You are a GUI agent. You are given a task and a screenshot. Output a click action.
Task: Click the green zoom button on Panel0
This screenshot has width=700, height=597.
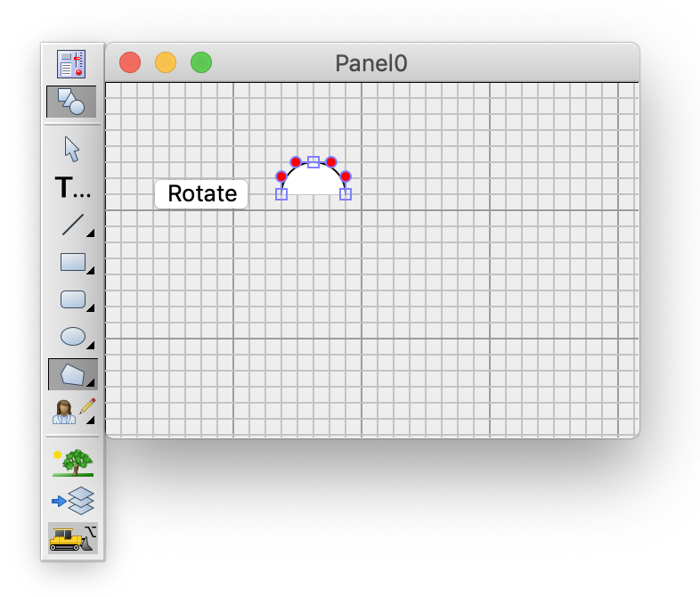pos(201,62)
